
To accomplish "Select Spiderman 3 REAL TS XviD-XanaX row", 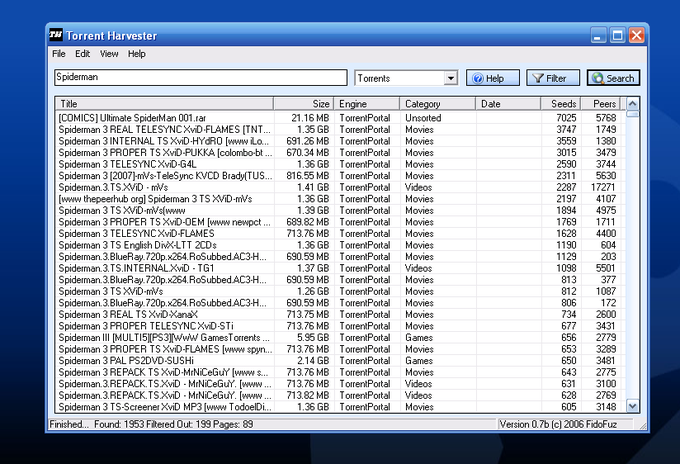I will (x=342, y=314).
